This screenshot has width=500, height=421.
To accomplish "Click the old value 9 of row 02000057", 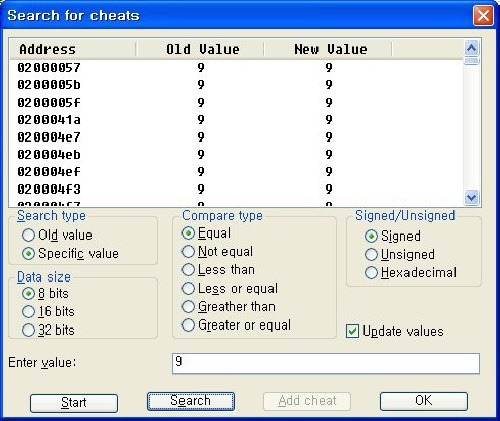I will point(201,68).
